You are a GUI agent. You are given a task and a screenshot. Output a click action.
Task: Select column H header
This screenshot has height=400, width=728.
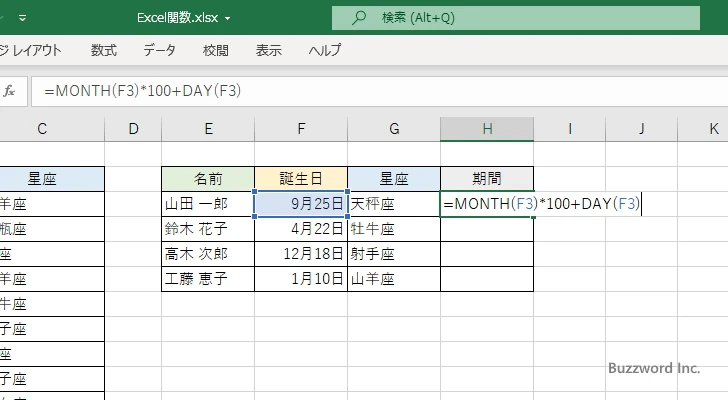point(487,129)
